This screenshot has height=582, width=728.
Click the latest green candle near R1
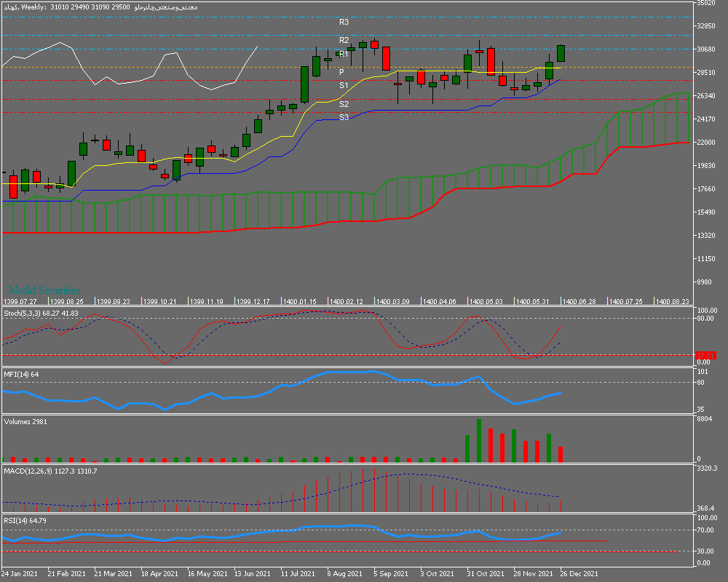point(561,53)
